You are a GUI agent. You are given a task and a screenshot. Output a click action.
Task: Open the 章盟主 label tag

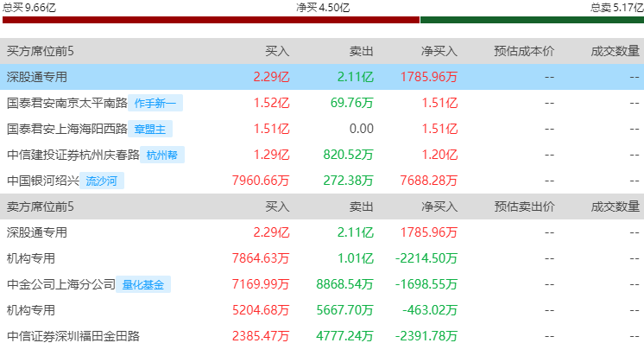pyautogui.click(x=150, y=129)
